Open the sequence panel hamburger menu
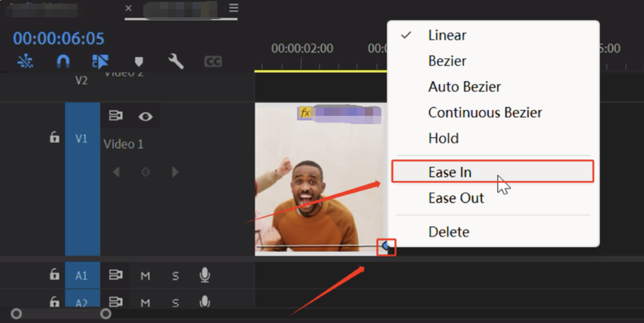This screenshot has height=323, width=644. (234, 8)
